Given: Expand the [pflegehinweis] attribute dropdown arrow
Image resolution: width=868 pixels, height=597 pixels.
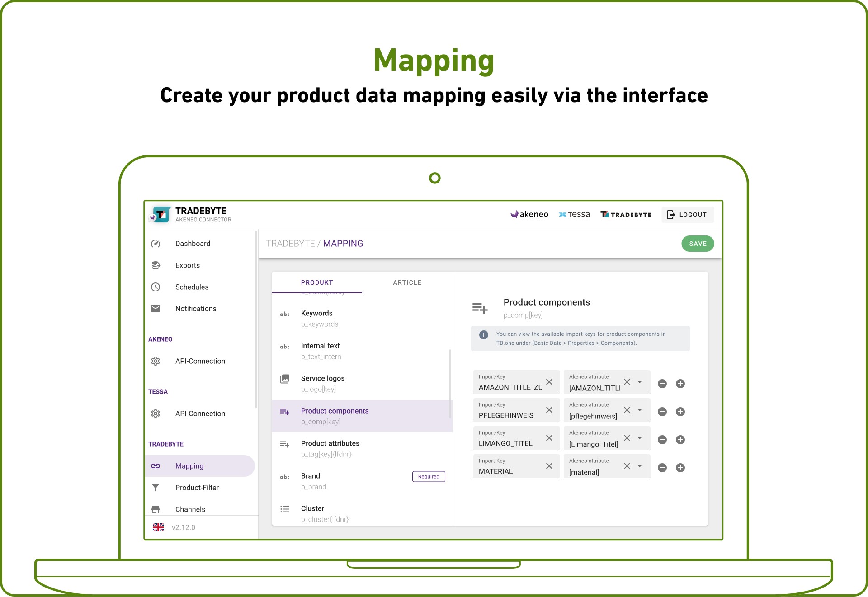Looking at the screenshot, I should pyautogui.click(x=640, y=410).
